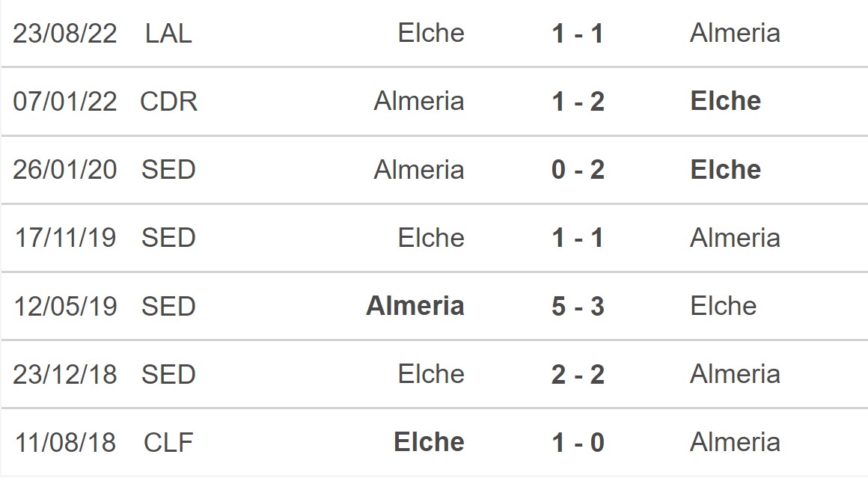Click the 26/01/20 match date
The image size is (868, 484).
(x=65, y=170)
